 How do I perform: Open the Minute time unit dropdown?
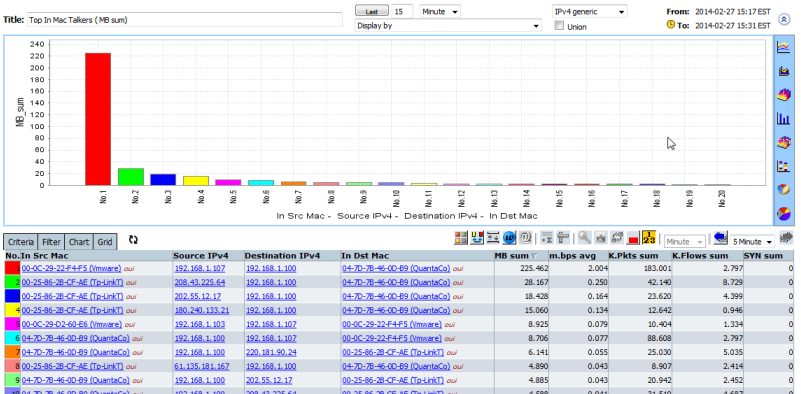(x=440, y=11)
